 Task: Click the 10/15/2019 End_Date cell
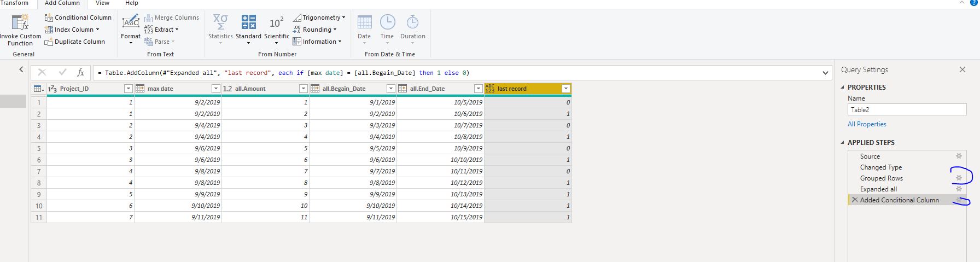[441, 217]
